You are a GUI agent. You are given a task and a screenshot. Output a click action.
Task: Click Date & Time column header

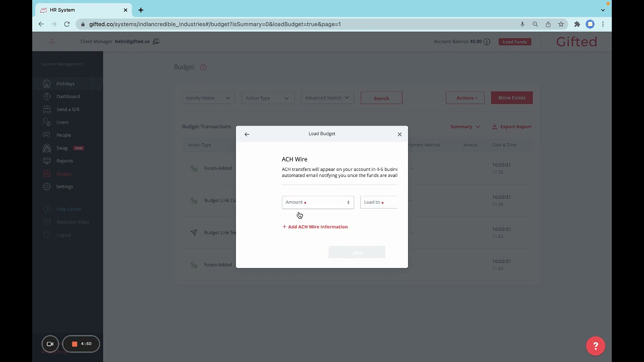[x=504, y=145]
